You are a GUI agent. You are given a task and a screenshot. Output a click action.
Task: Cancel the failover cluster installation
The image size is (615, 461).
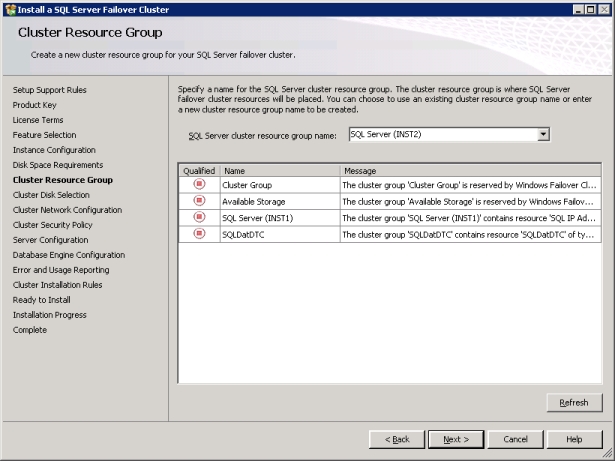pyautogui.click(x=515, y=439)
